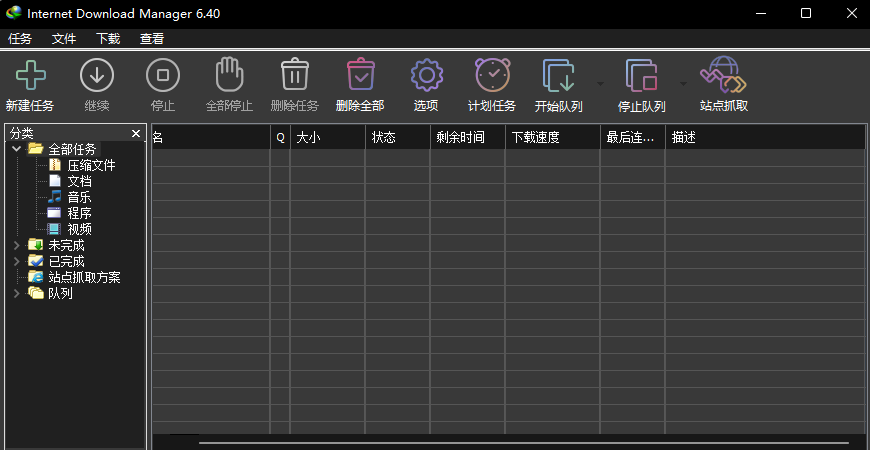Image resolution: width=870 pixels, height=450 pixels.
Task: Sort by 剩余时间 column header
Action: click(x=468, y=138)
